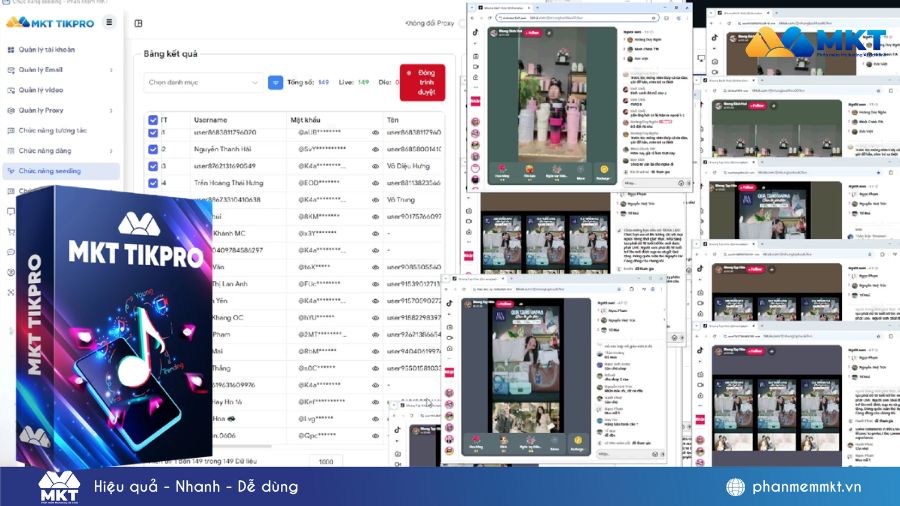This screenshot has width=900, height=506.
Task: Click the gold Recharge coin icon in the front lower live window
Action: 578,441
